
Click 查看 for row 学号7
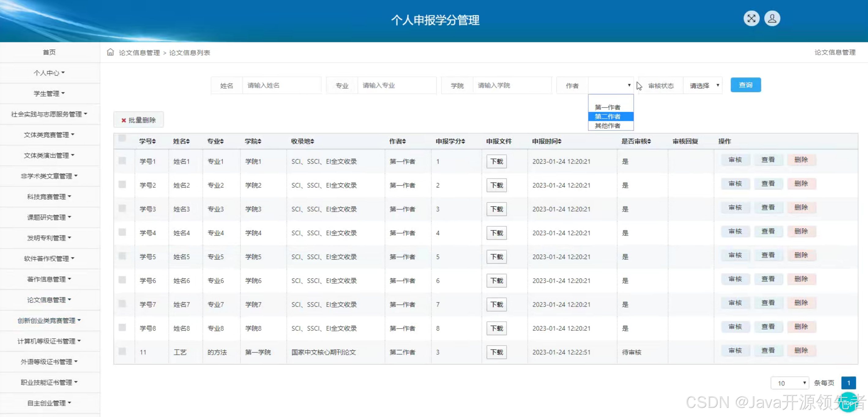768,303
